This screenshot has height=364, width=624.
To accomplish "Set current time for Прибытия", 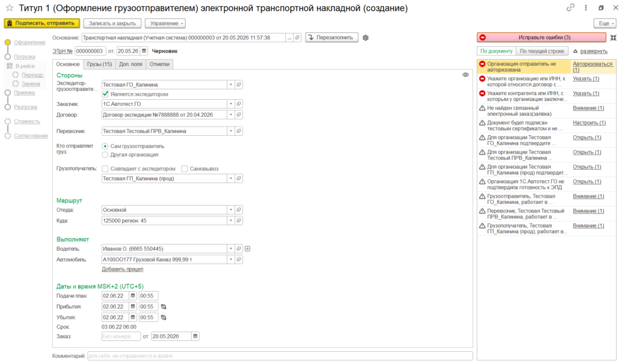I will coord(163,307).
